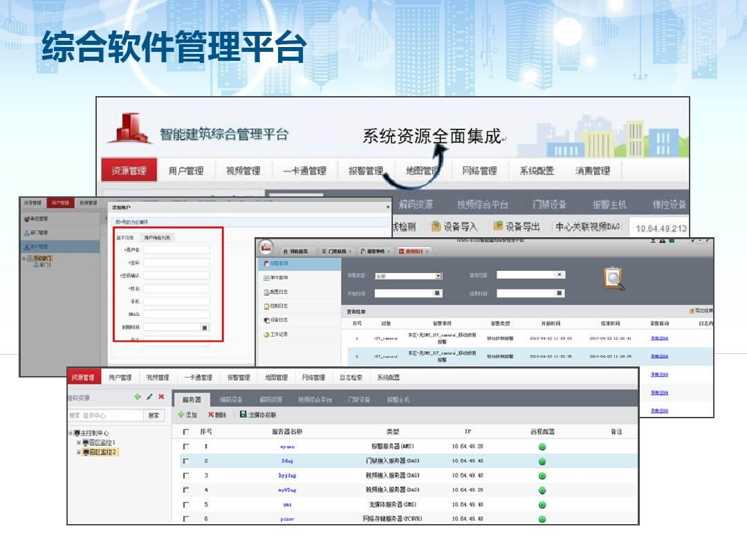Check the checkbox for Ddag row 2
Viewport: 747px width, 560px height.
tap(186, 461)
